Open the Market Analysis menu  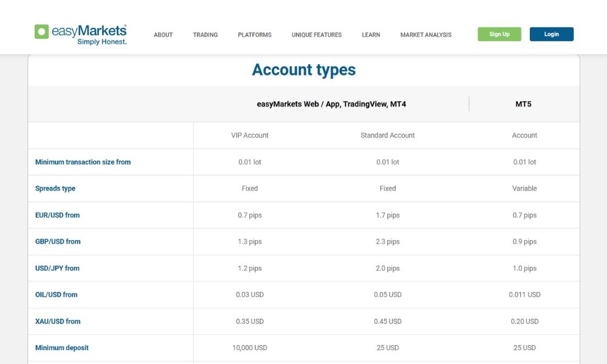click(x=426, y=35)
